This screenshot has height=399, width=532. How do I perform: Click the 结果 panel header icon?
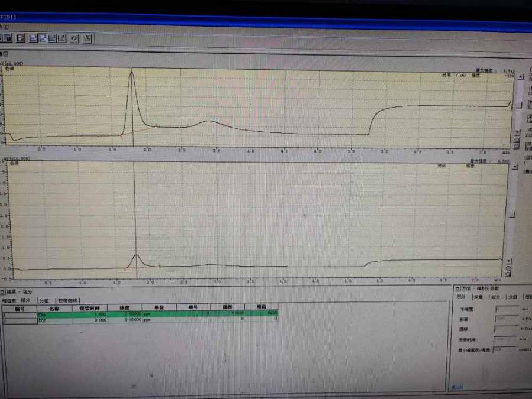tap(2, 291)
